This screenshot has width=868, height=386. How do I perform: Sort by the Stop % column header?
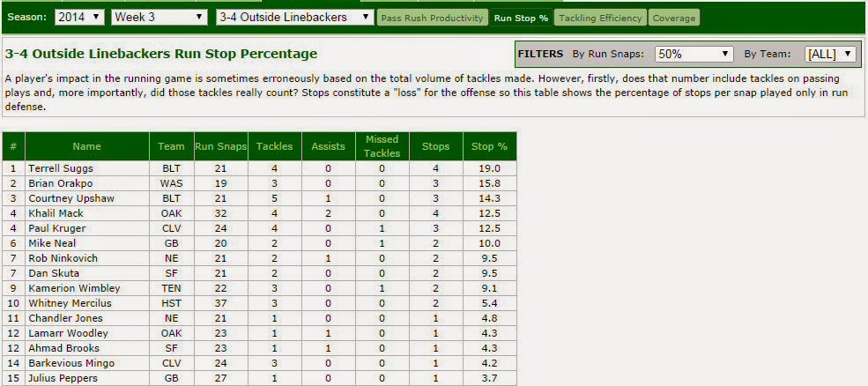[489, 146]
